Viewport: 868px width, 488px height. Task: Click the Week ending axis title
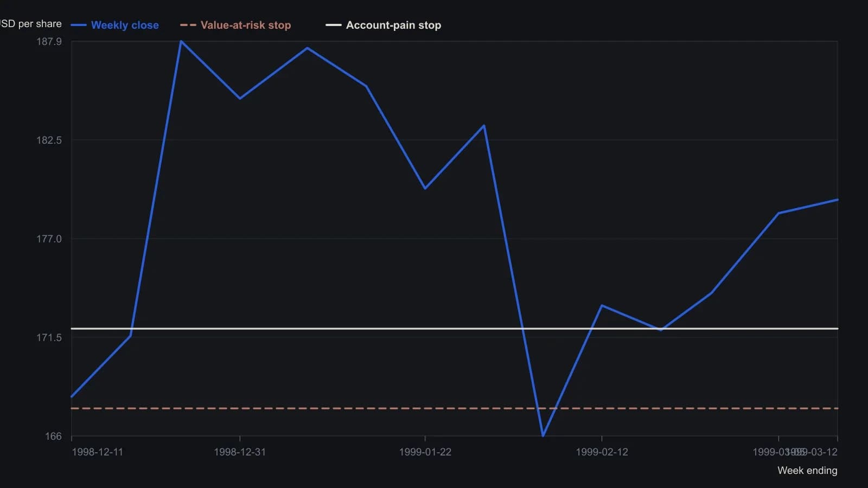tap(807, 471)
